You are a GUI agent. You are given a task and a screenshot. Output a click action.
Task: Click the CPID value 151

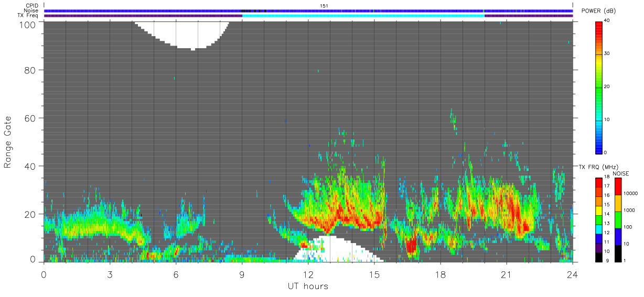tap(324, 6)
